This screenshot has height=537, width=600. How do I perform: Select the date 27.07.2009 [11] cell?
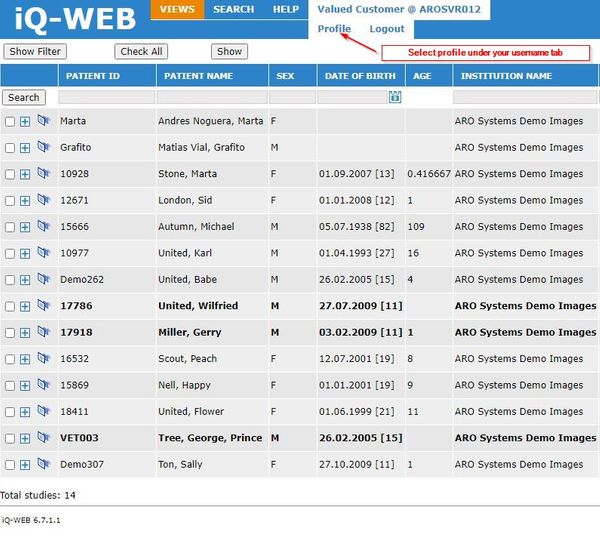point(360,306)
